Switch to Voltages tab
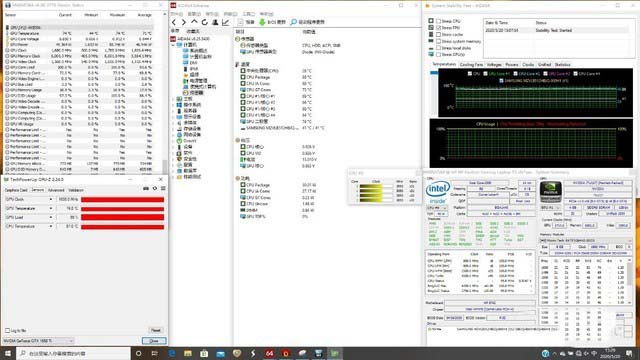 (494, 64)
